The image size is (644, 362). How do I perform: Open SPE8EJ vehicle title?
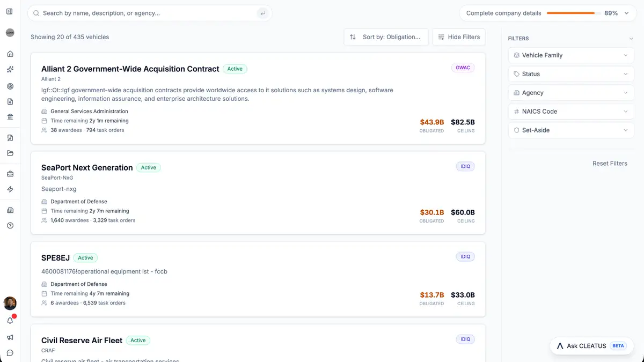coord(56,258)
